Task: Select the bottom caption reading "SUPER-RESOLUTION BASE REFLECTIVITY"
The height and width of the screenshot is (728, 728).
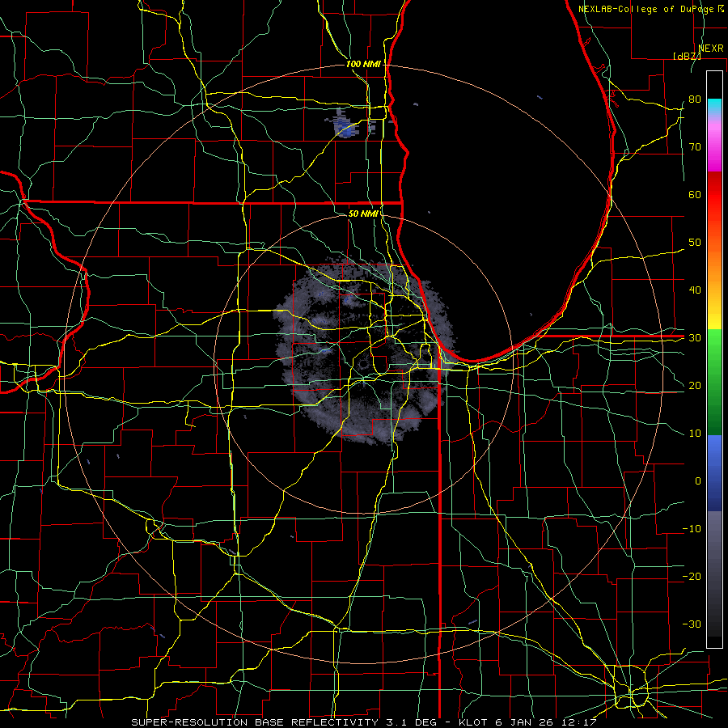Action: point(255,722)
